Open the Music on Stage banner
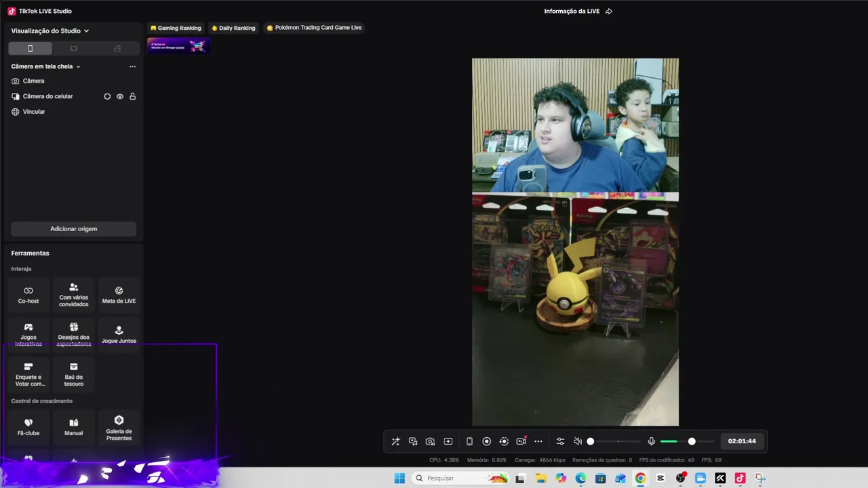868x488 pixels. 178,46
